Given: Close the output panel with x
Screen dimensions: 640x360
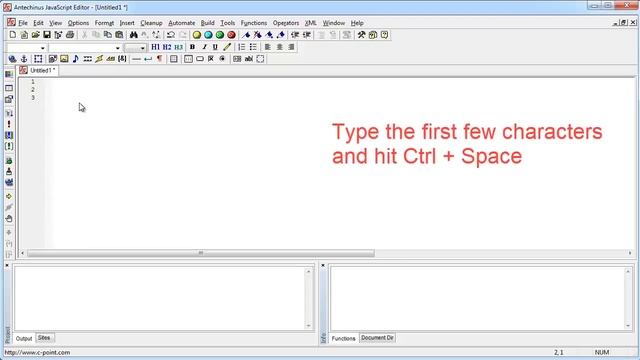Looking at the screenshot, I should [7, 265].
